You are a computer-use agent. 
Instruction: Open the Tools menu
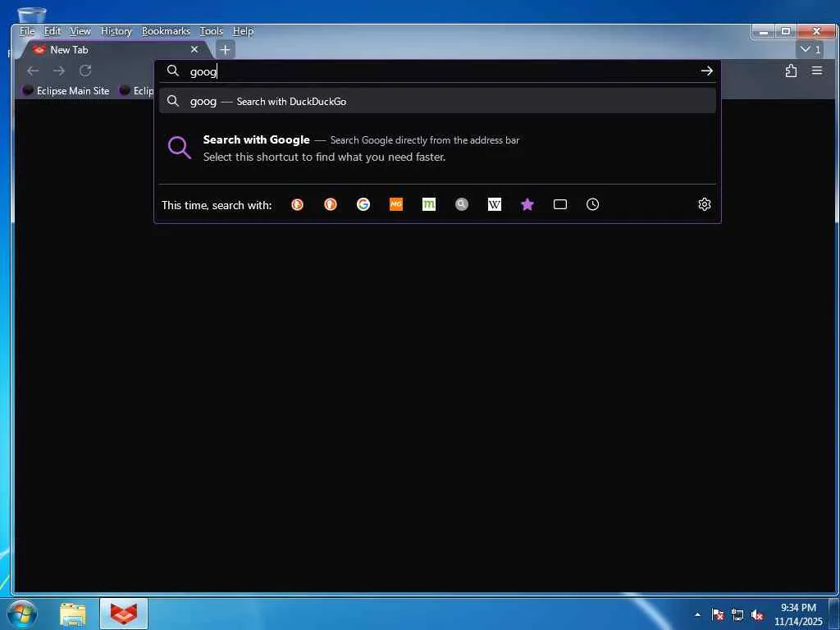[x=212, y=31]
